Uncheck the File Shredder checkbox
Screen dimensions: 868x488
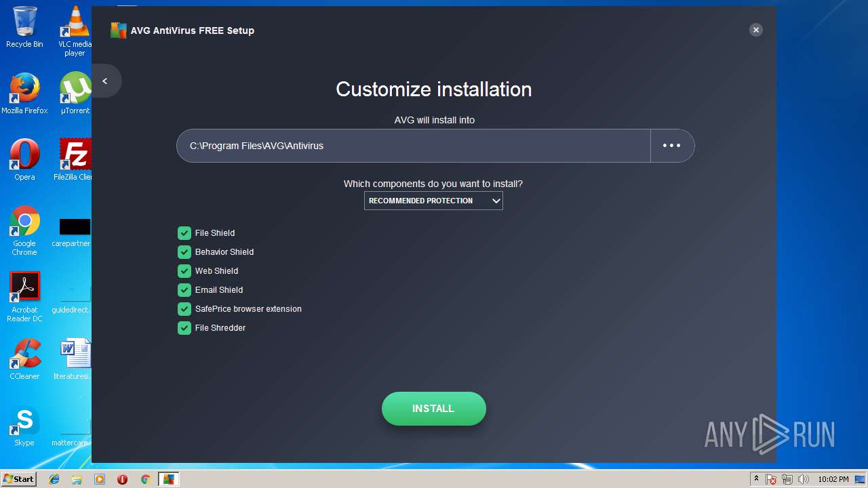pyautogui.click(x=184, y=328)
